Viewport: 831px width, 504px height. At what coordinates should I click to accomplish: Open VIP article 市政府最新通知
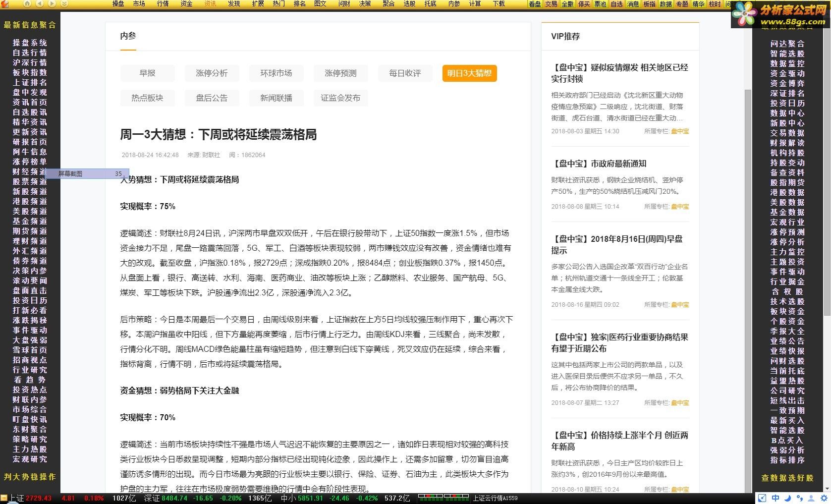599,164
